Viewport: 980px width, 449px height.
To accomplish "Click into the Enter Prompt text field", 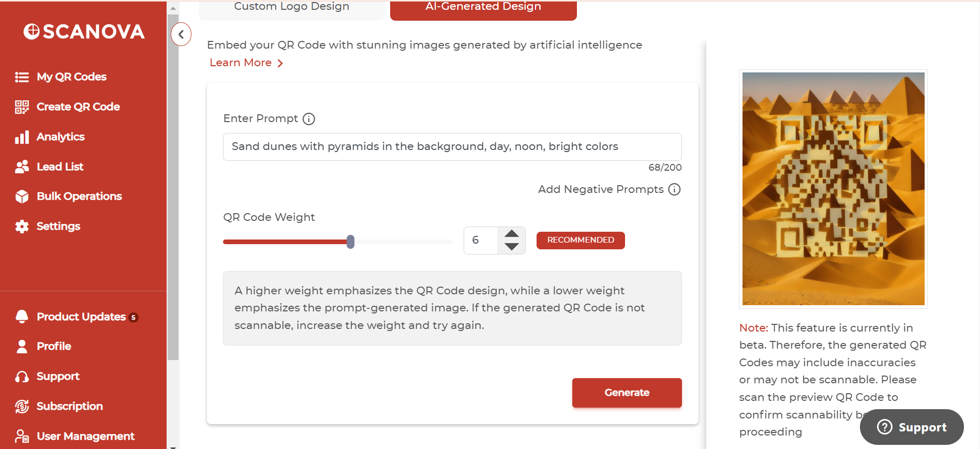I will [x=452, y=147].
